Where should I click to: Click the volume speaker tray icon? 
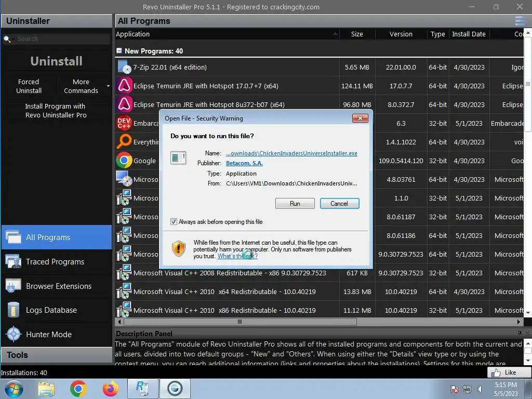click(x=480, y=389)
